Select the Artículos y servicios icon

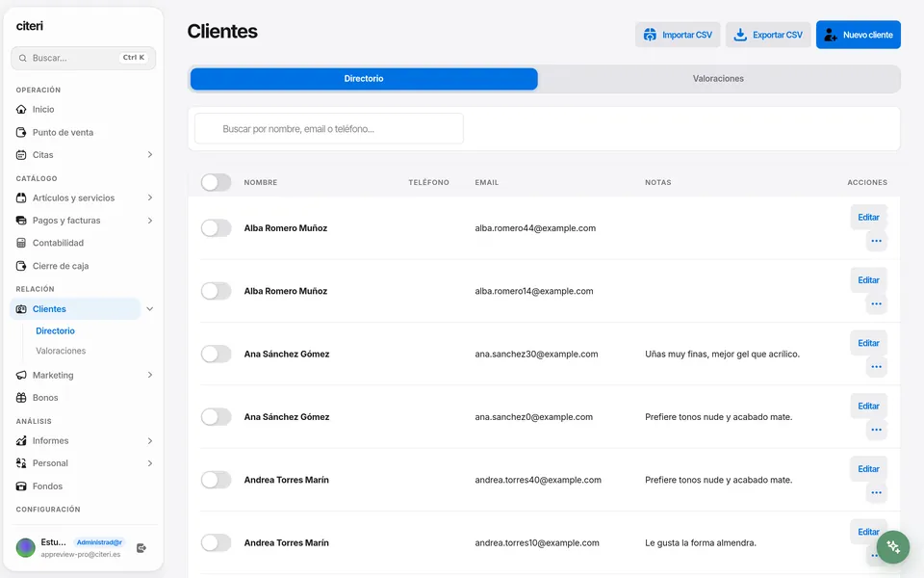click(x=21, y=197)
